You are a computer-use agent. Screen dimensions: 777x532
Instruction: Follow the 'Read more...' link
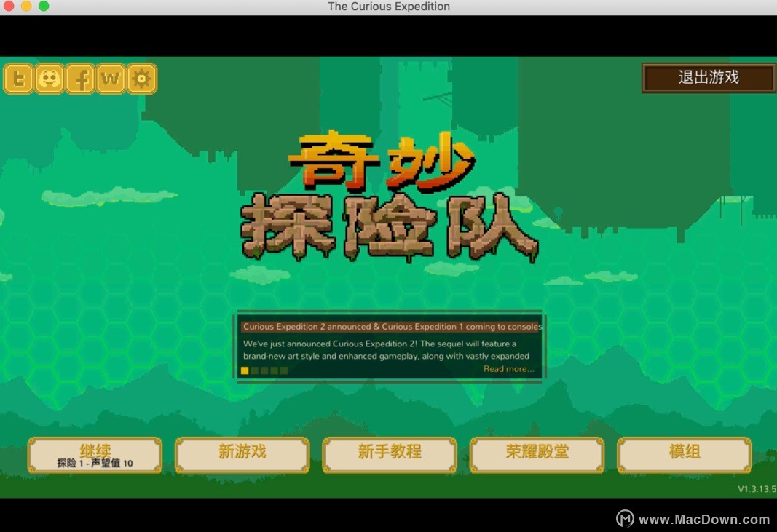point(508,368)
